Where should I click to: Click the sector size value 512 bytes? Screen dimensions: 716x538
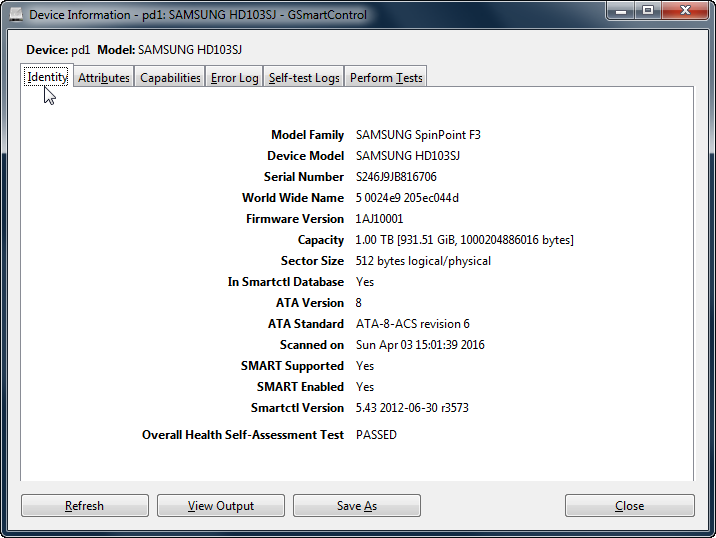pyautogui.click(x=423, y=261)
